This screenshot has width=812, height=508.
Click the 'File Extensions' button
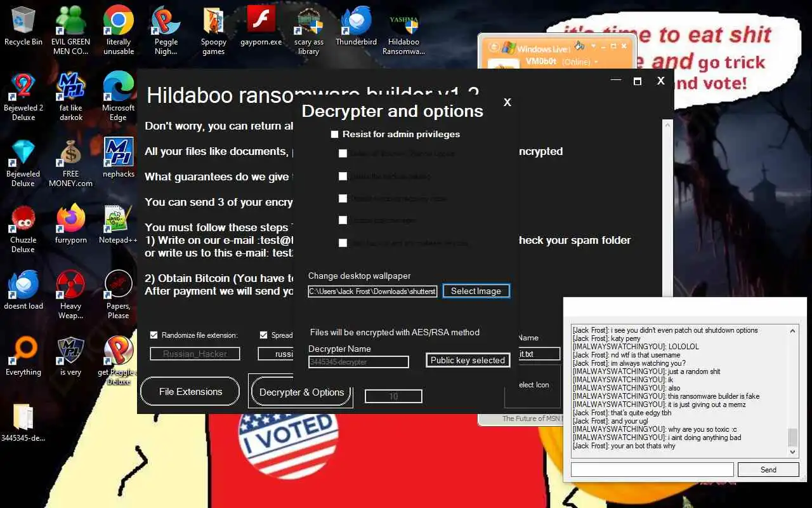point(190,392)
